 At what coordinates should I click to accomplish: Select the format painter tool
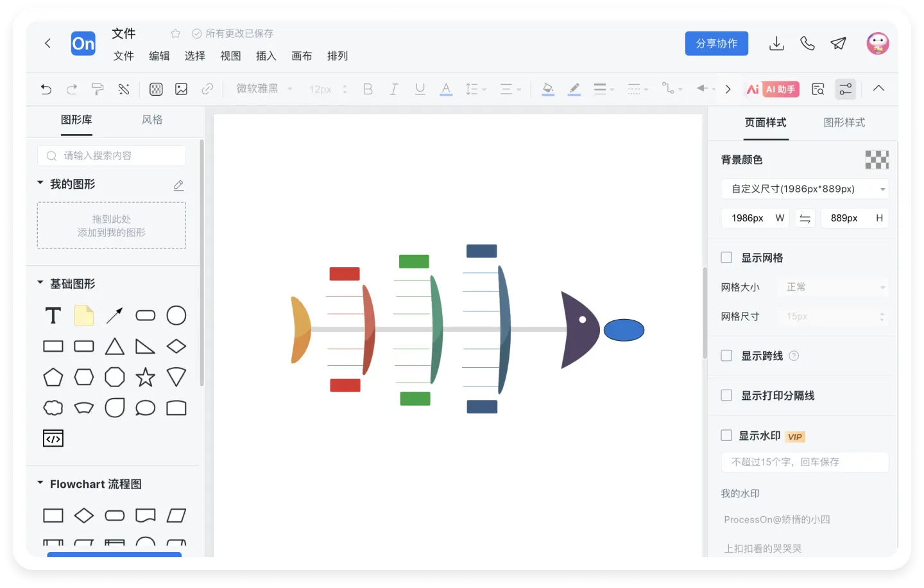[x=98, y=89]
